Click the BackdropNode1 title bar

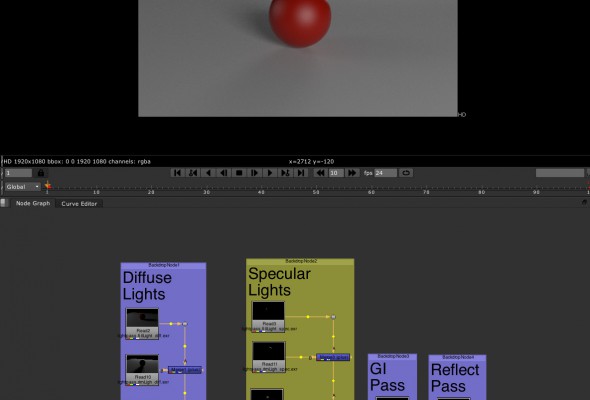click(x=163, y=265)
